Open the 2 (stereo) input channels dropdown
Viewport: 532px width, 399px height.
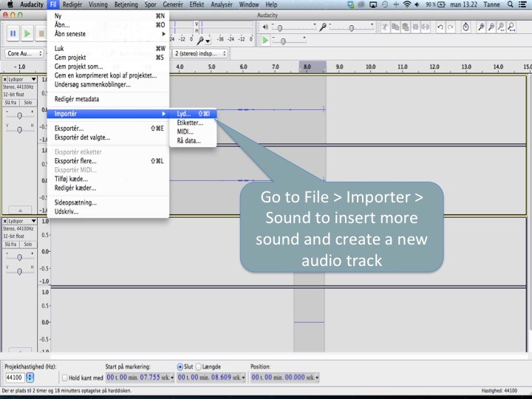(x=199, y=54)
